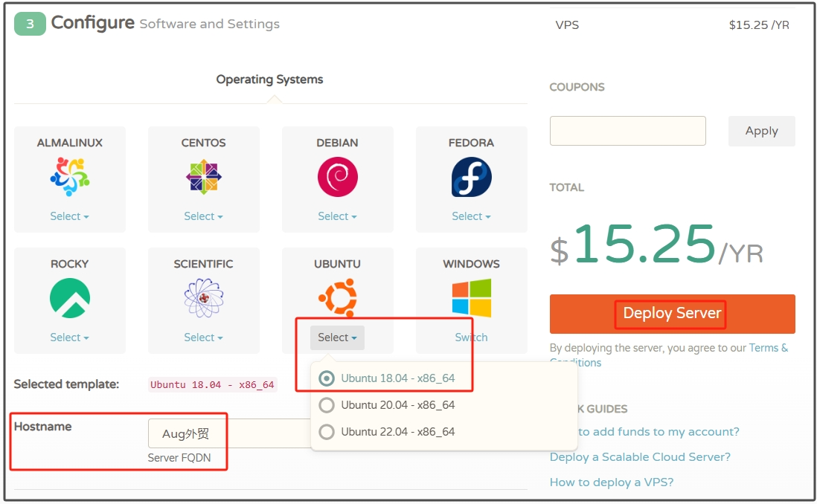Click the Windows Switch link
This screenshot has width=817, height=504.
pos(472,337)
